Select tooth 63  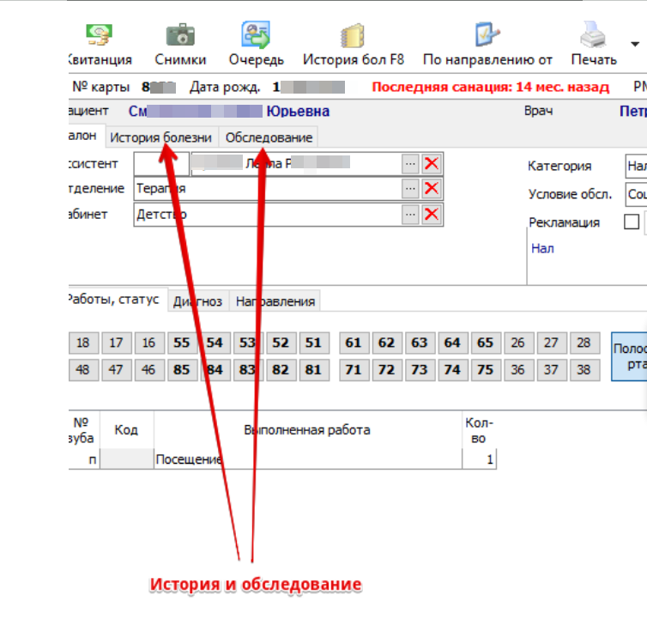point(420,343)
